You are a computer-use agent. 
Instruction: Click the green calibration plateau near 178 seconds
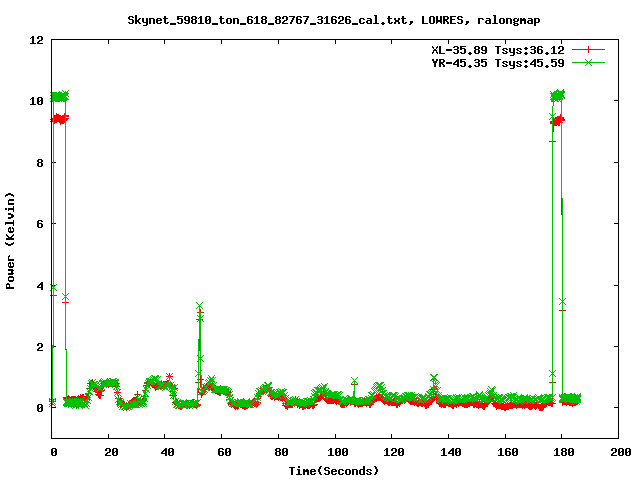tap(558, 96)
